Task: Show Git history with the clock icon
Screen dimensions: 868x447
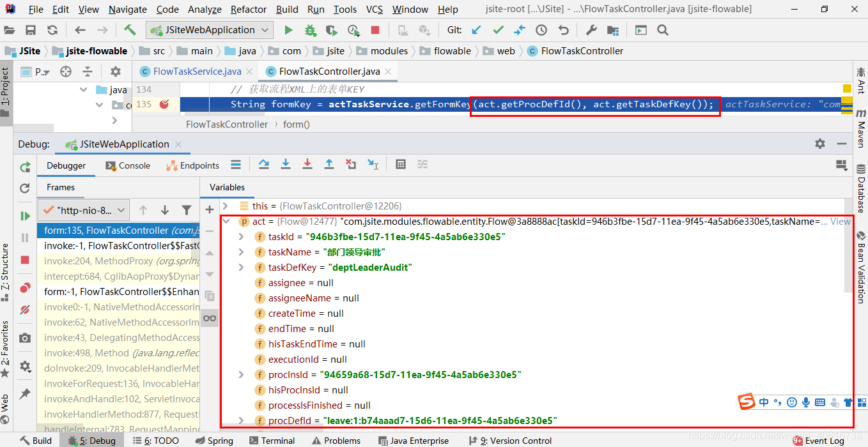Action: (541, 30)
